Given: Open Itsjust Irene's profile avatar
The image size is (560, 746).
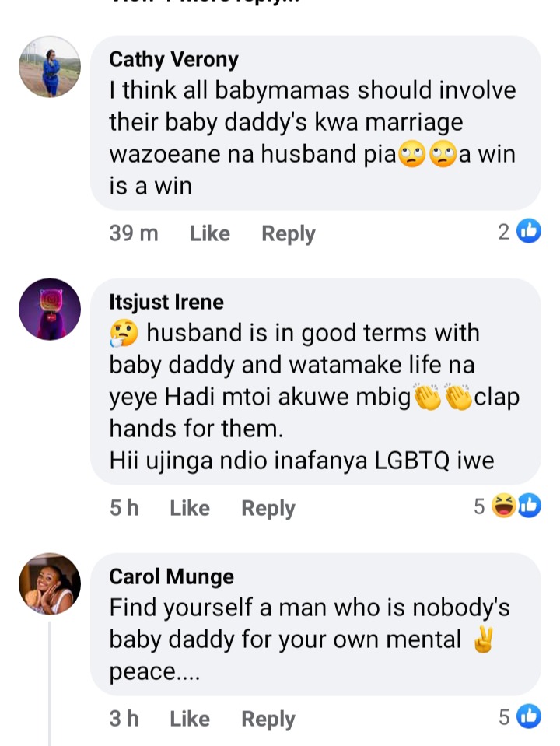Looking at the screenshot, I should point(50,310).
